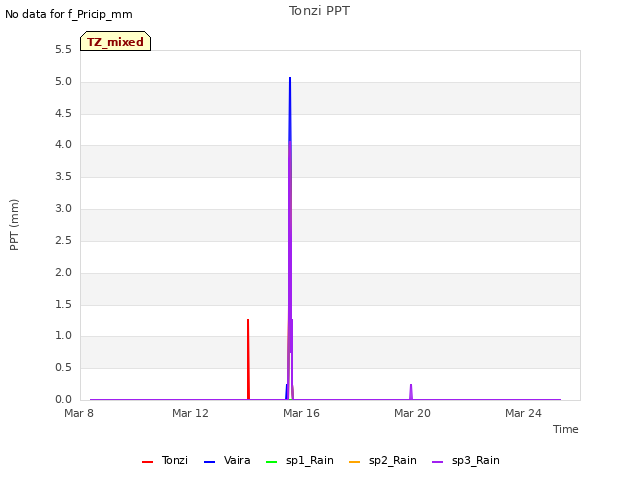Image resolution: width=640 pixels, height=480 pixels.
Task: Toggle the sp3_Rain legend entry
Action: [466, 461]
